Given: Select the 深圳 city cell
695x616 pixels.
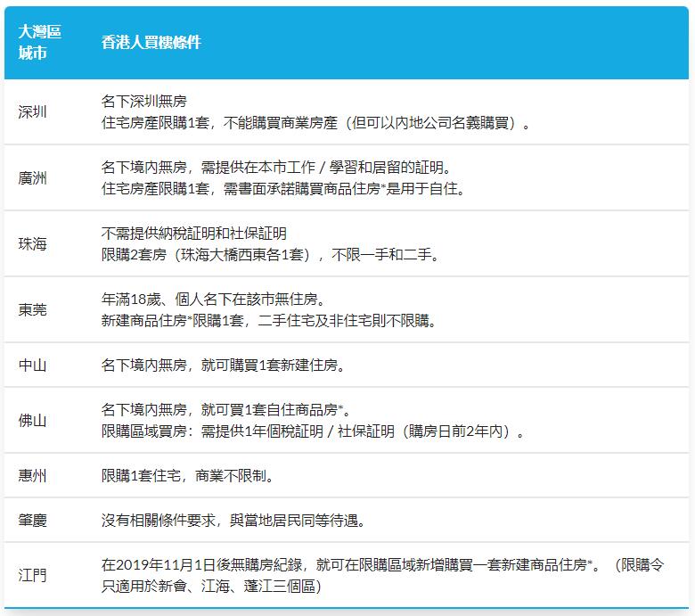Looking at the screenshot, I should coord(32,111).
